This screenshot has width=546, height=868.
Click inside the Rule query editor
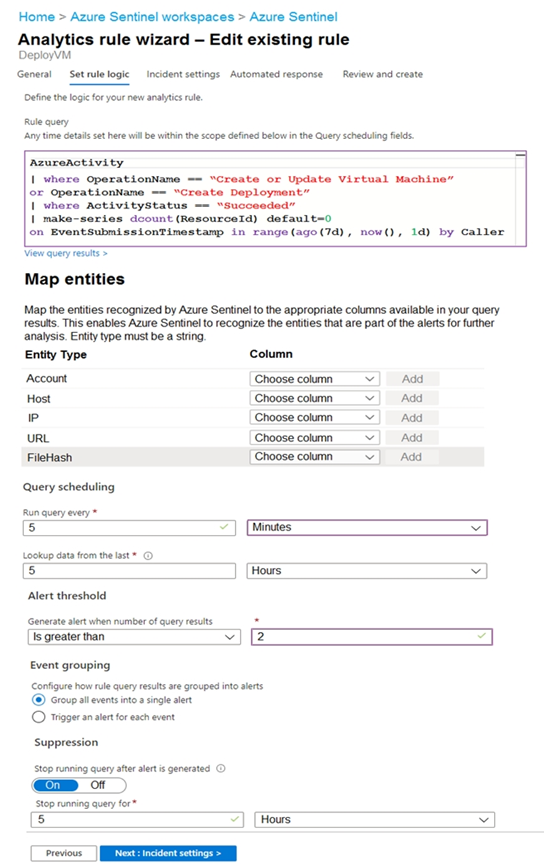[x=275, y=198]
